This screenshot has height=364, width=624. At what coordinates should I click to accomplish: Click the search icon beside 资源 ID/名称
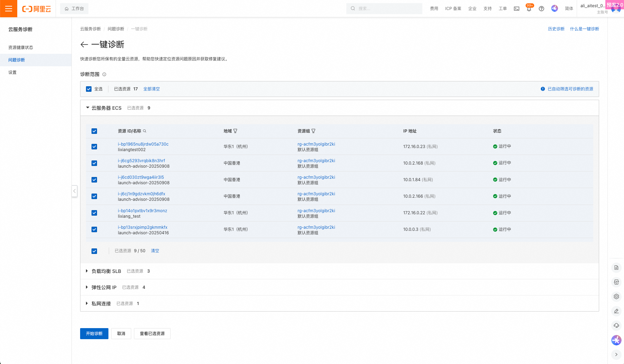click(145, 131)
